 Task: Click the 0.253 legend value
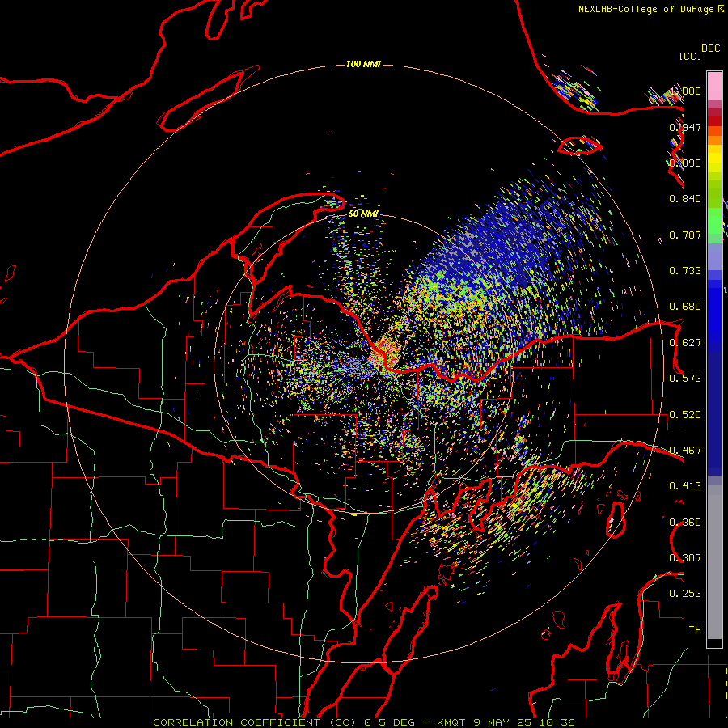[685, 594]
